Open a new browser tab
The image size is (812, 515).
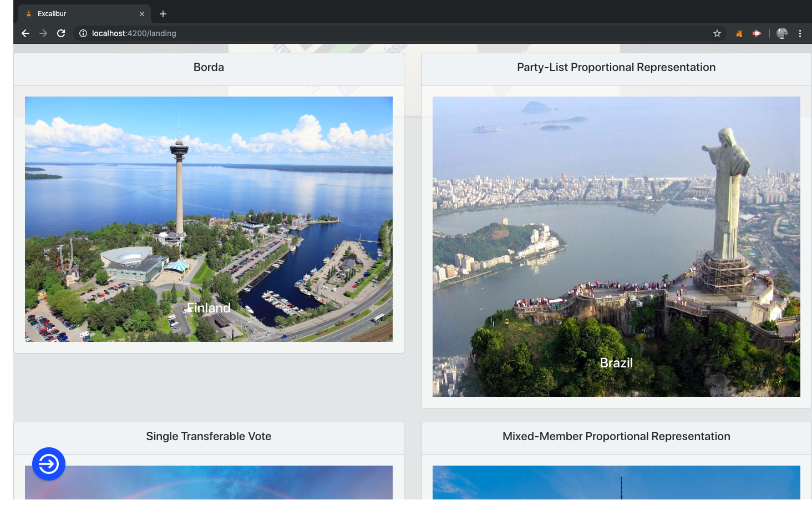163,14
